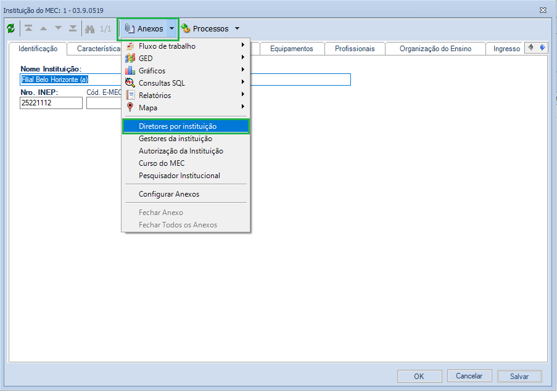557x392 pixels.
Task: Click next record down arrow
Action: coord(58,28)
